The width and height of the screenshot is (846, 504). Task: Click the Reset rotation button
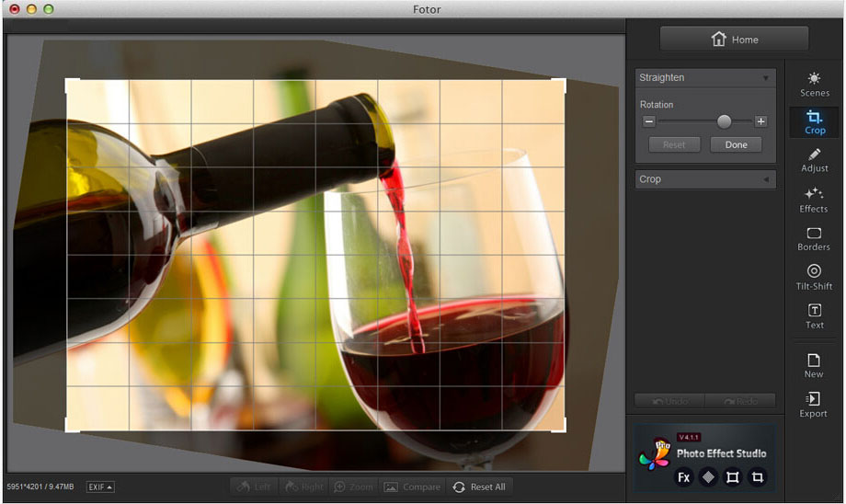pos(674,144)
